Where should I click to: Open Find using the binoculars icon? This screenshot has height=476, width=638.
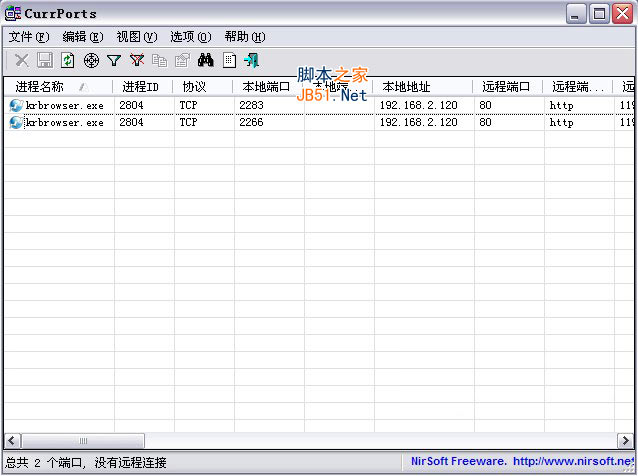click(x=205, y=60)
